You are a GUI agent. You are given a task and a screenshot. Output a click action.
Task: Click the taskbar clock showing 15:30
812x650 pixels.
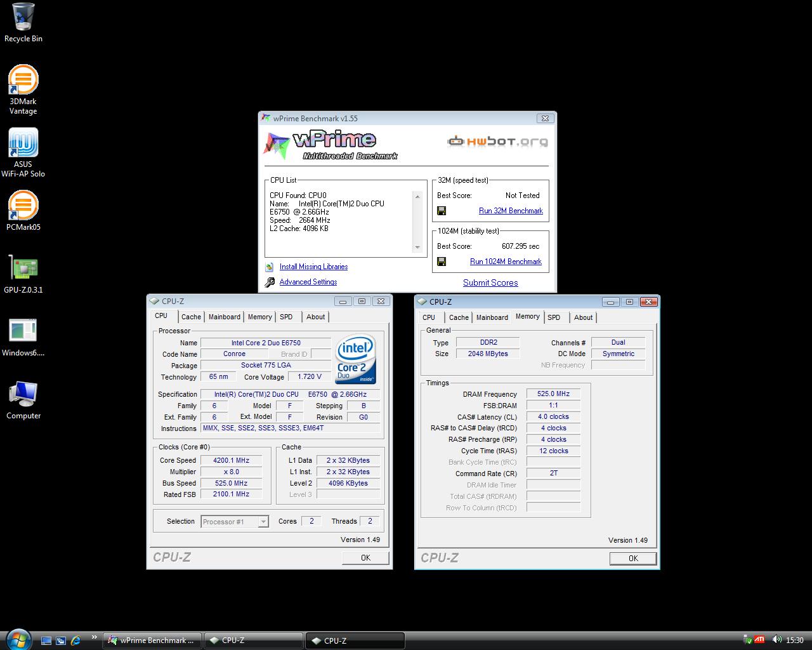point(794,640)
